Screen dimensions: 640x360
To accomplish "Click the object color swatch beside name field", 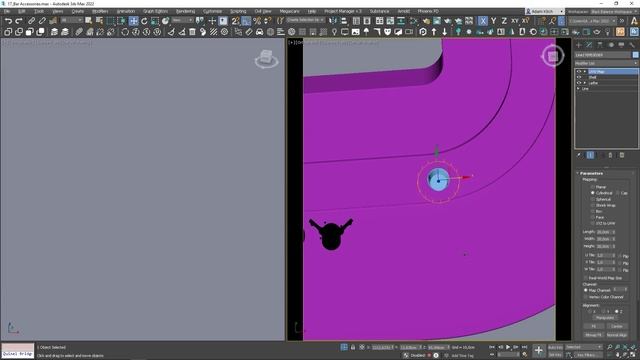I will coord(635,55).
